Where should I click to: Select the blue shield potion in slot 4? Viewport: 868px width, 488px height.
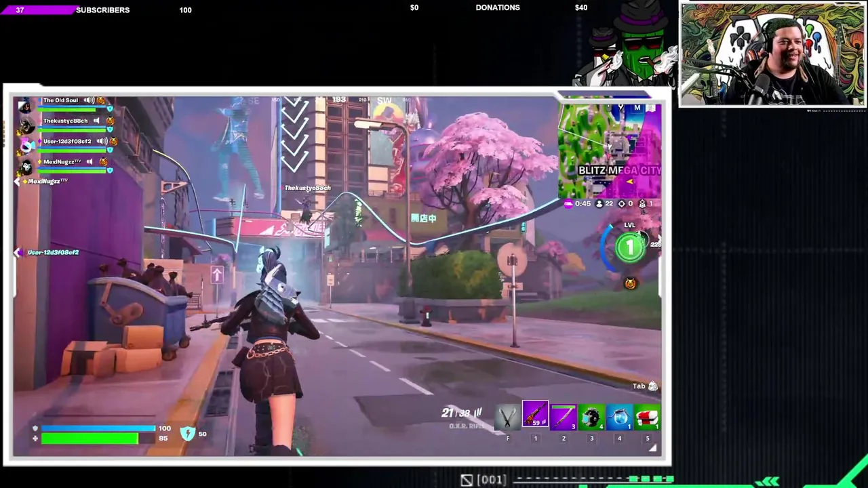pyautogui.click(x=619, y=417)
